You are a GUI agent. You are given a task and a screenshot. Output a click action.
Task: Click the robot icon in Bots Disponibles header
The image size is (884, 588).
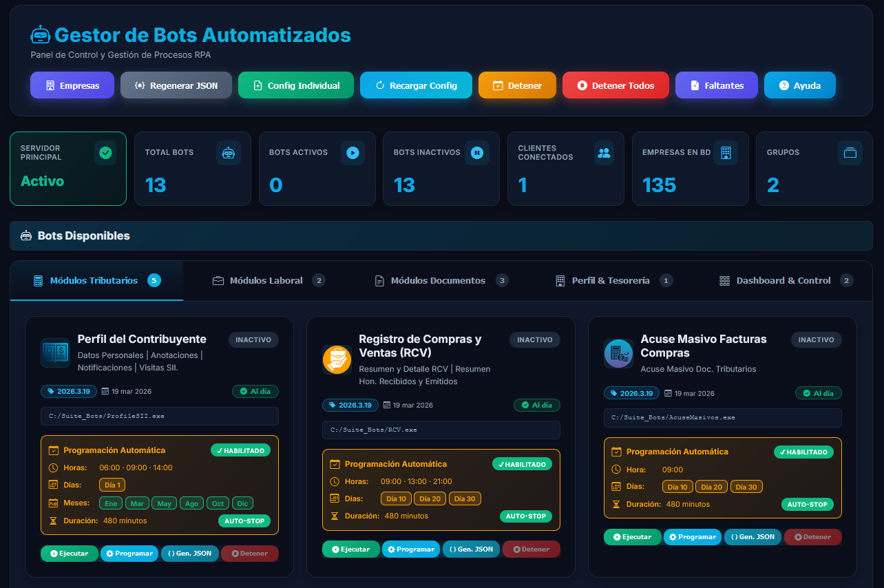click(x=26, y=236)
